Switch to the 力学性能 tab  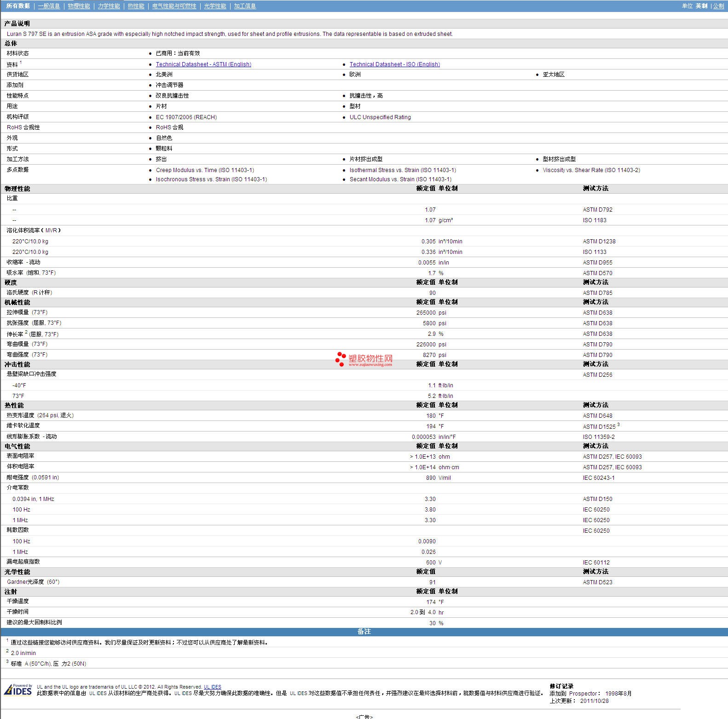pos(109,6)
